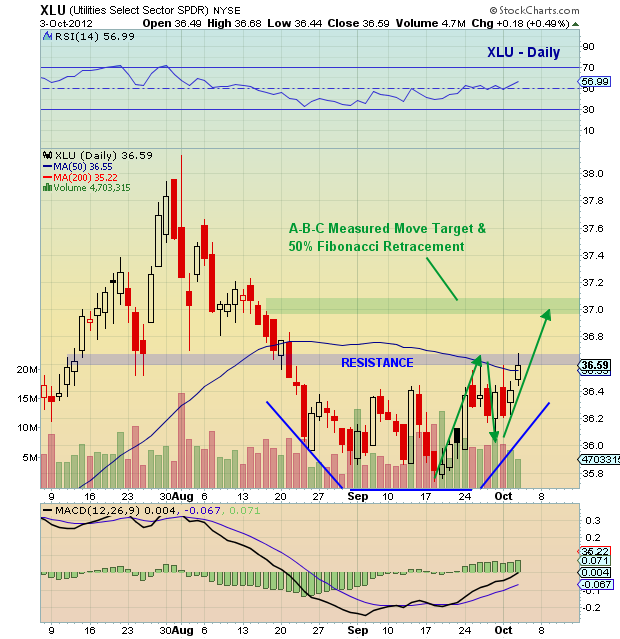Viewport: 620px width, 639px height.
Task: Click the (Utilities Select Sector SPDR) NYSE subtitle
Action: pos(155,11)
